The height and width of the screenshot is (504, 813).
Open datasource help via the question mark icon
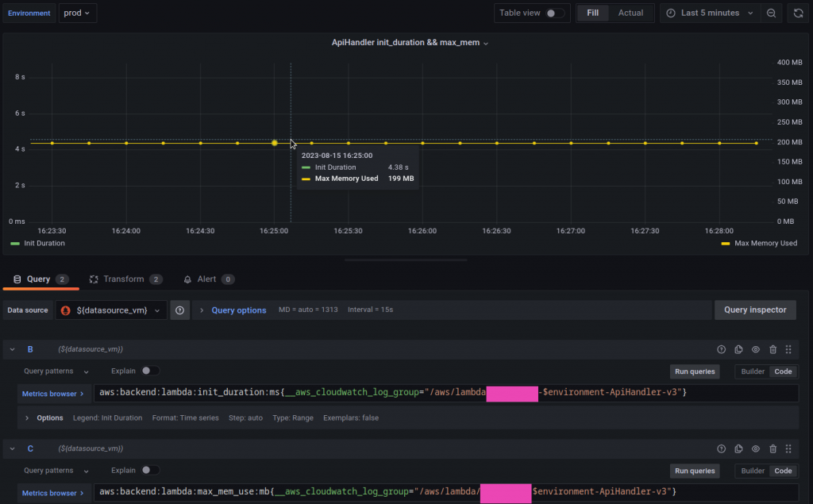179,310
